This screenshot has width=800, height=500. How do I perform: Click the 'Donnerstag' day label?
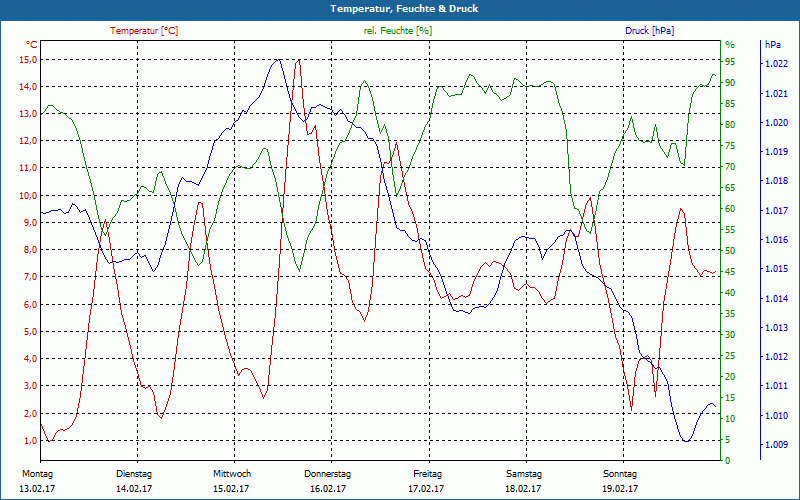pos(328,474)
